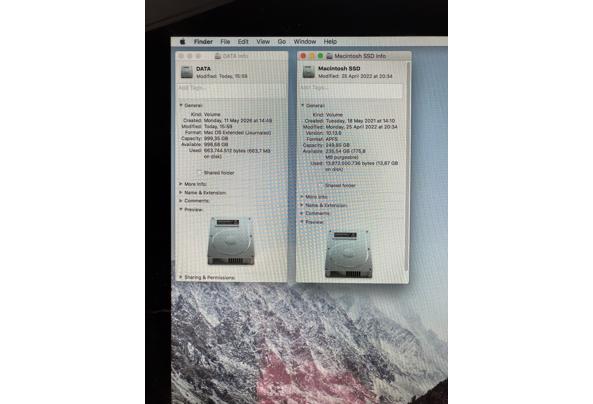Click the scrollbar of Macintosh SSD Info window
The width and height of the screenshot is (593, 404).
(408, 166)
